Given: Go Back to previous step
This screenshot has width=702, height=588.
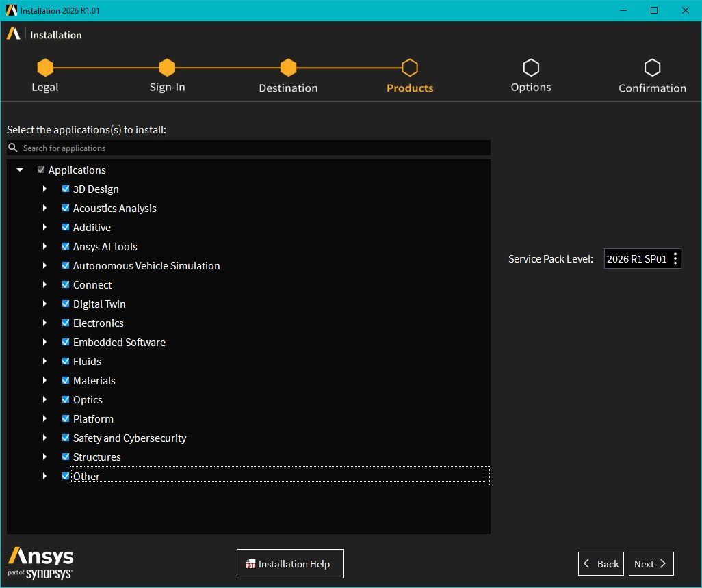Looking at the screenshot, I should (601, 564).
